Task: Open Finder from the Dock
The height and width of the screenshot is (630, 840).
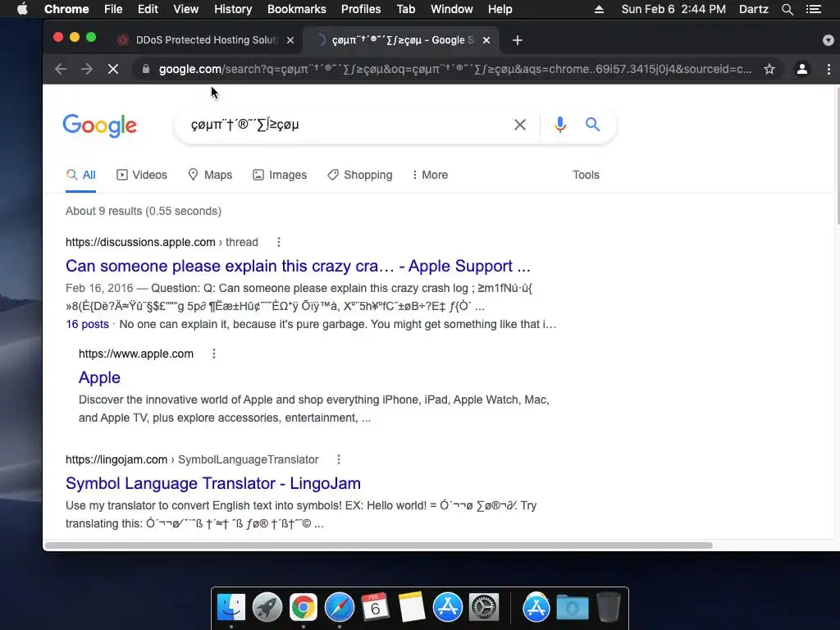Action: coord(231,608)
